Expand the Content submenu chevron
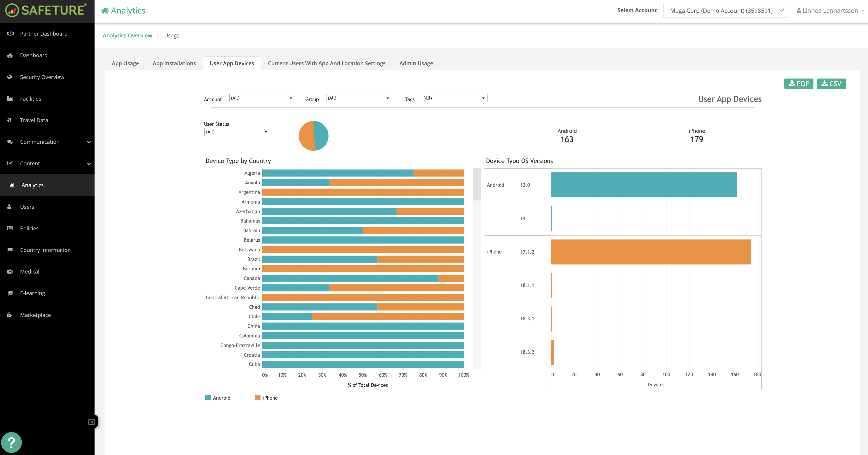868x455 pixels. pos(89,164)
